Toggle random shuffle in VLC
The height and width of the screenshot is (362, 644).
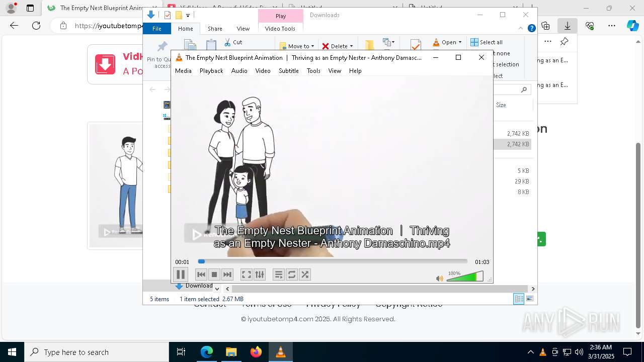pos(305,275)
